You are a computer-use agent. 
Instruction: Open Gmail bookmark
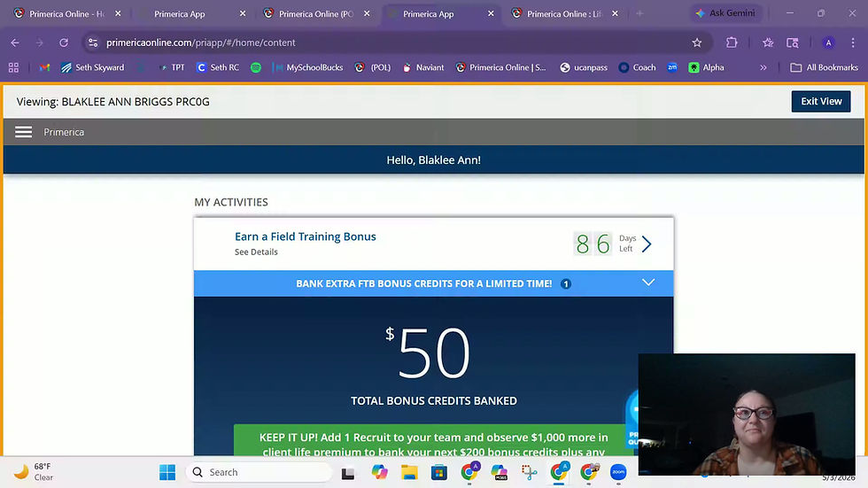point(45,67)
